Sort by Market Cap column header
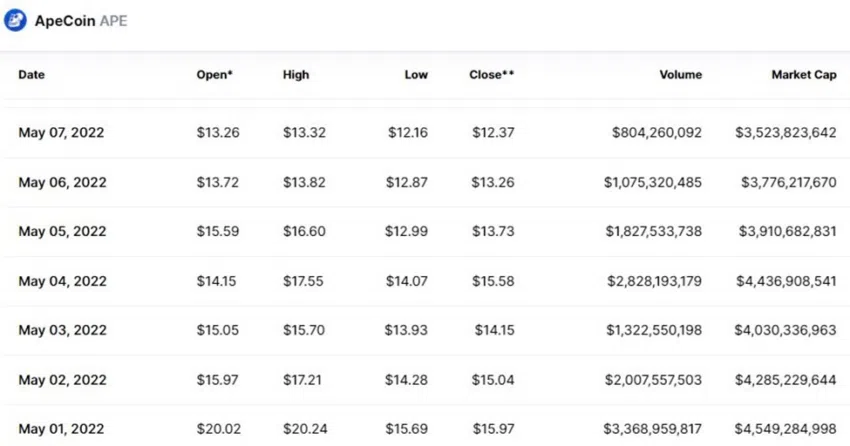Viewport: 850px width, 446px height. pyautogui.click(x=804, y=75)
